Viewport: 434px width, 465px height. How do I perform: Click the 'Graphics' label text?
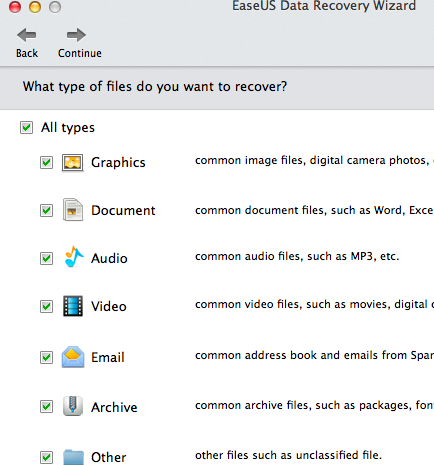pyautogui.click(x=118, y=163)
